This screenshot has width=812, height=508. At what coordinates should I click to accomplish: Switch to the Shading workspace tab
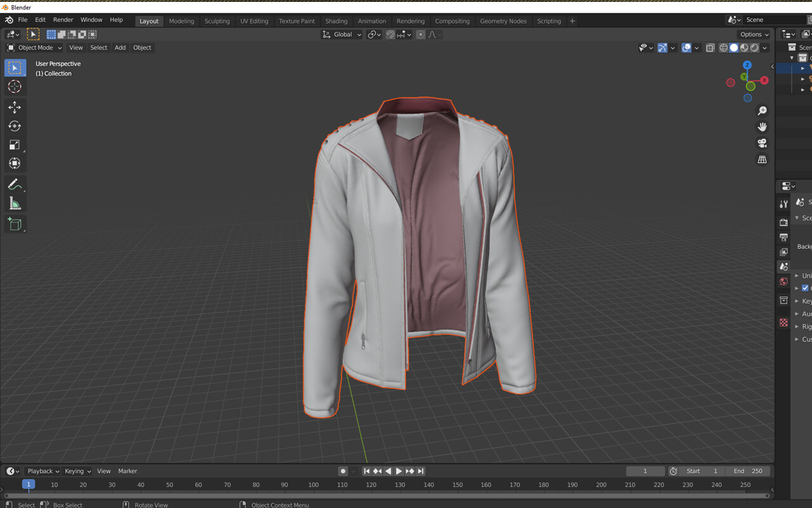click(336, 21)
